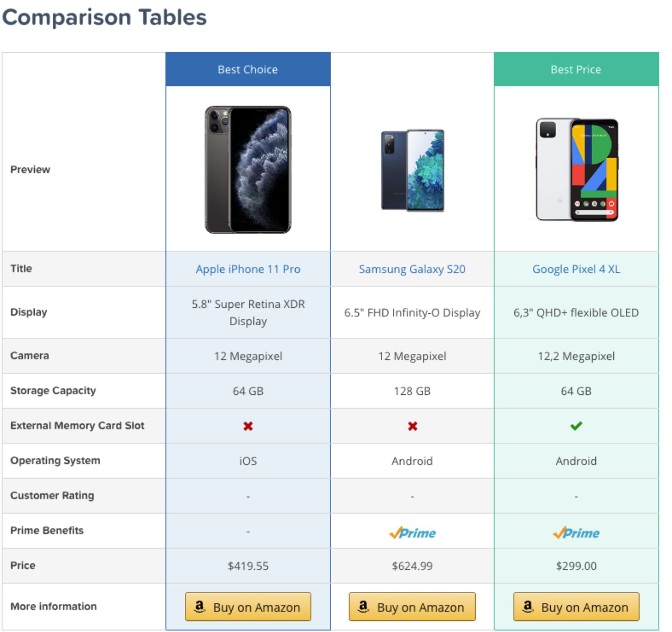Click the Samsung Galaxy S20 product image

412,170
